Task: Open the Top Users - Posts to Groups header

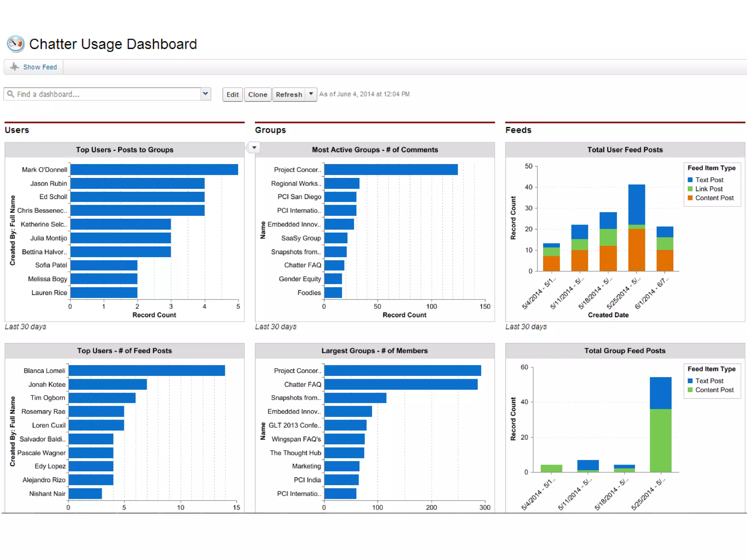Action: [x=124, y=150]
